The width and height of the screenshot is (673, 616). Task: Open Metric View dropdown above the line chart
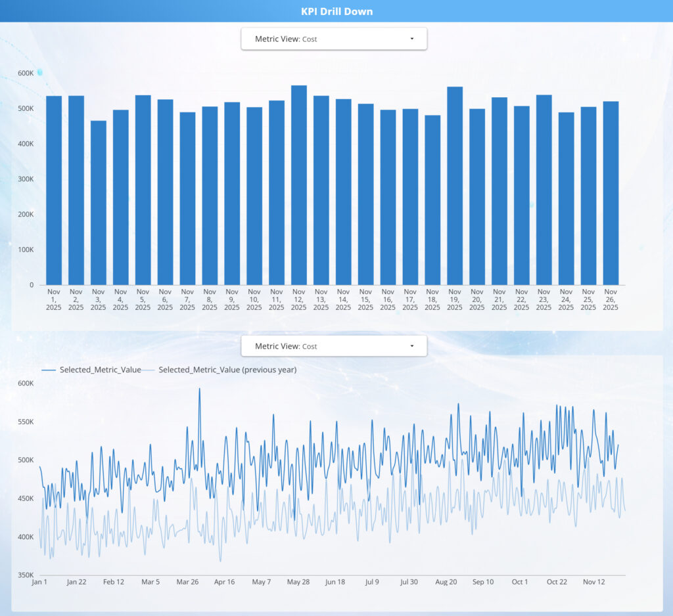pyautogui.click(x=333, y=346)
